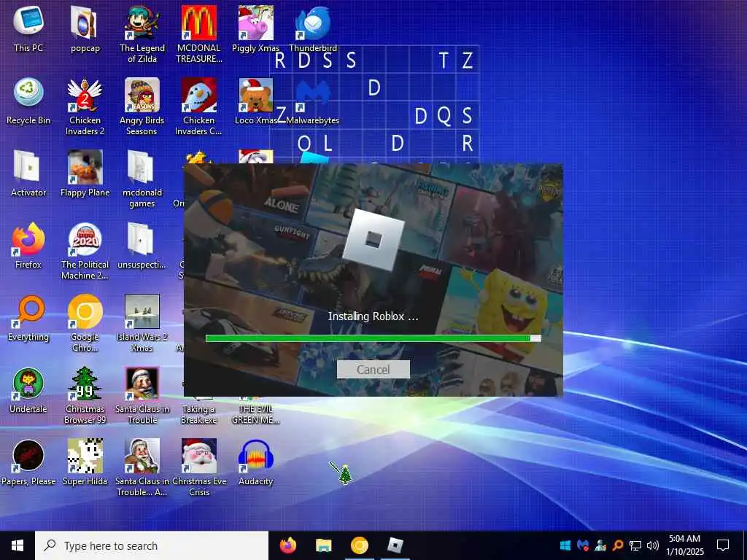Click the Windows logo tray icon

coord(565,545)
